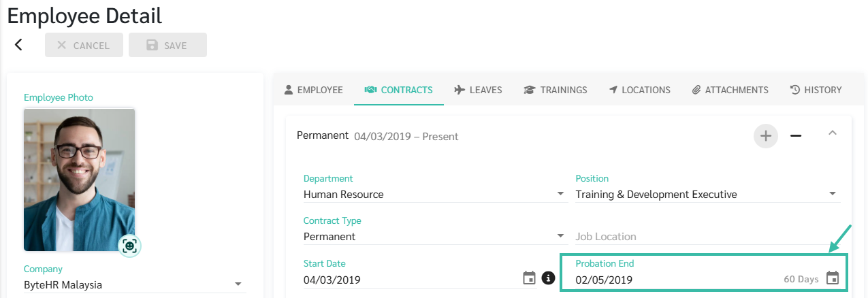Click the Job Location field
Viewport: 868px width, 298px height.
coord(708,237)
